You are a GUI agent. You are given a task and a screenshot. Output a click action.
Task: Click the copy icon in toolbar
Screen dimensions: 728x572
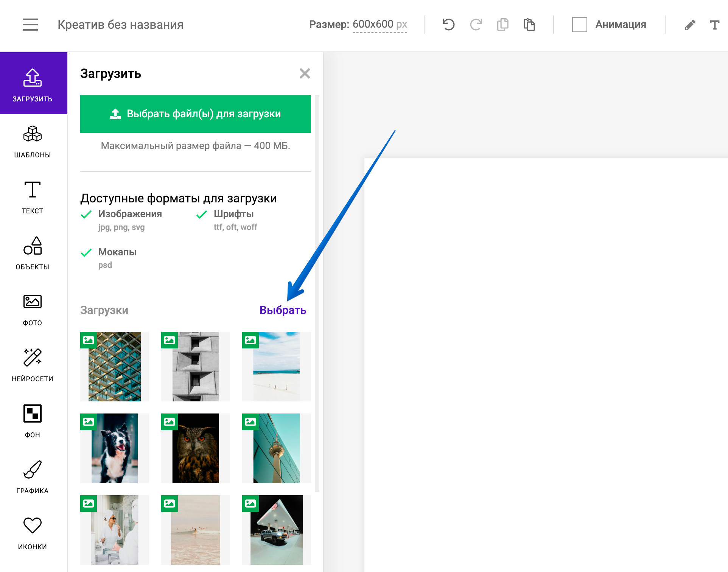[x=502, y=25]
